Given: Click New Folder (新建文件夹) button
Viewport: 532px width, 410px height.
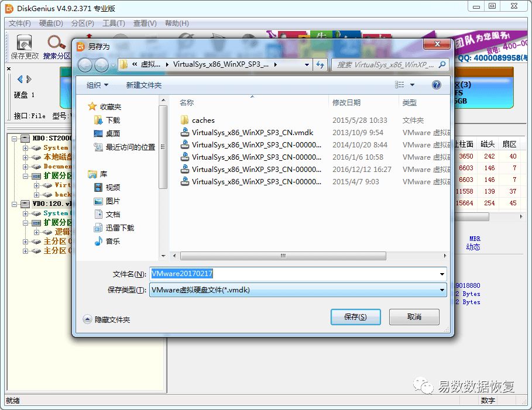Looking at the screenshot, I should tap(144, 85).
